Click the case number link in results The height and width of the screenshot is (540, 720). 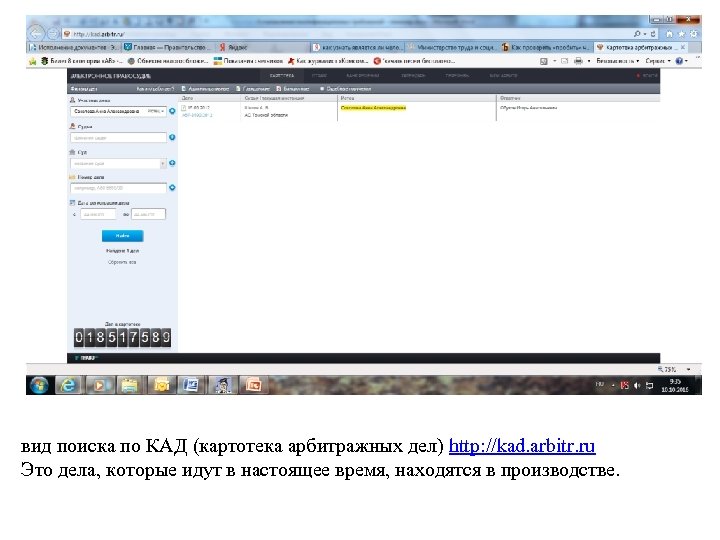click(x=197, y=115)
